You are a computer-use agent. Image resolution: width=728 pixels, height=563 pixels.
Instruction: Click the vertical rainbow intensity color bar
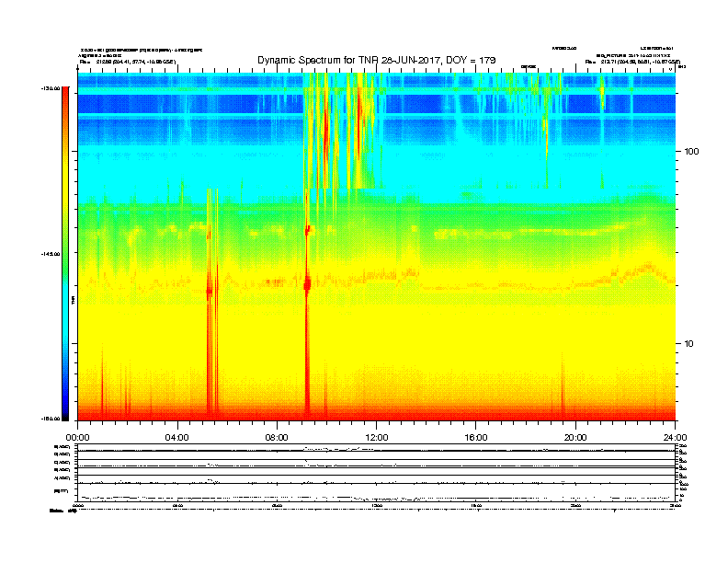pyautogui.click(x=65, y=254)
